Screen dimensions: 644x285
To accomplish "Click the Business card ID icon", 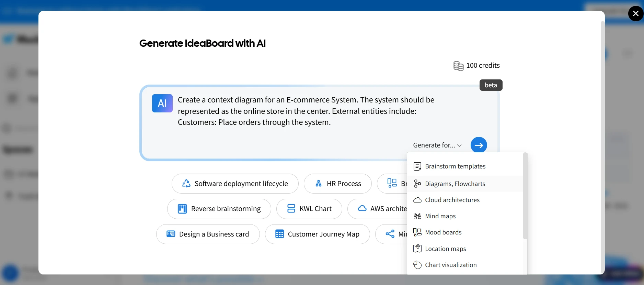I will tap(171, 234).
